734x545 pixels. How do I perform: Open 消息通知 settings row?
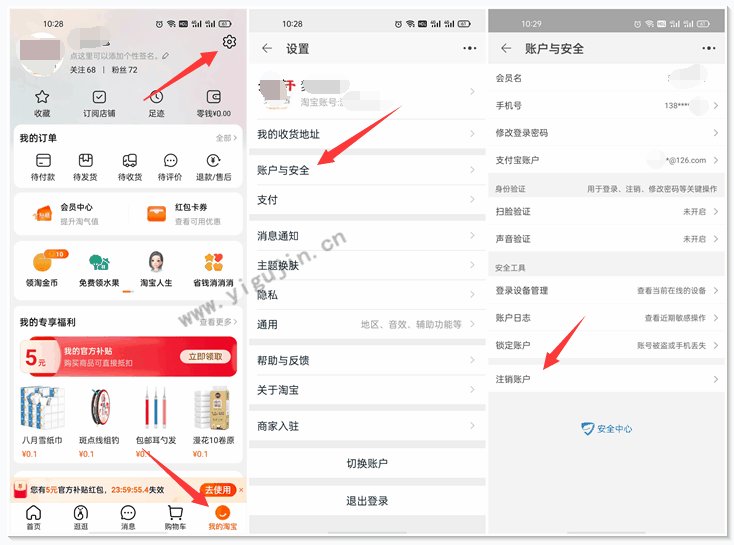367,236
